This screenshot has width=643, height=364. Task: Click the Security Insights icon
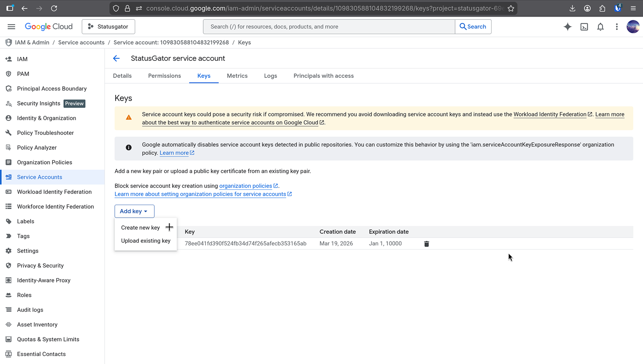[x=9, y=103]
